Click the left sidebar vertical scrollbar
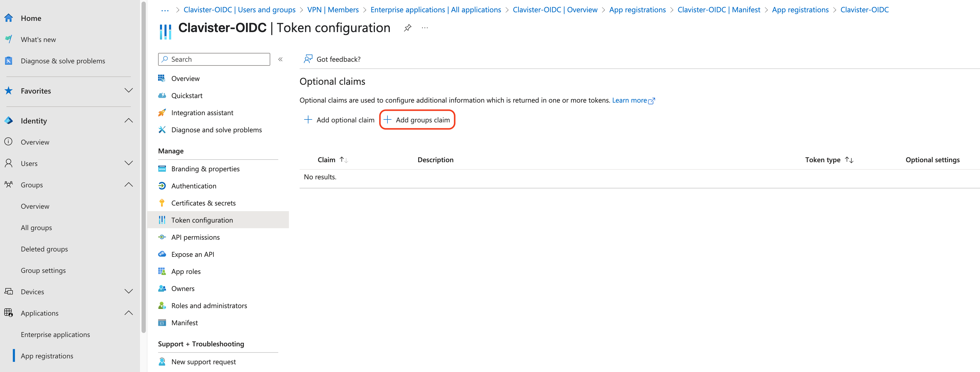This screenshot has height=372, width=980. point(143,168)
